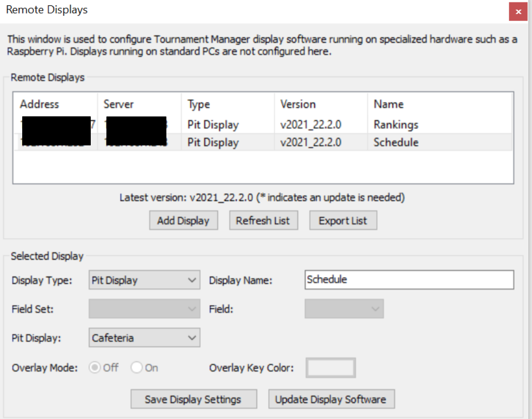Open the Field selection dropdown
Image resolution: width=532 pixels, height=419 pixels.
(x=344, y=308)
